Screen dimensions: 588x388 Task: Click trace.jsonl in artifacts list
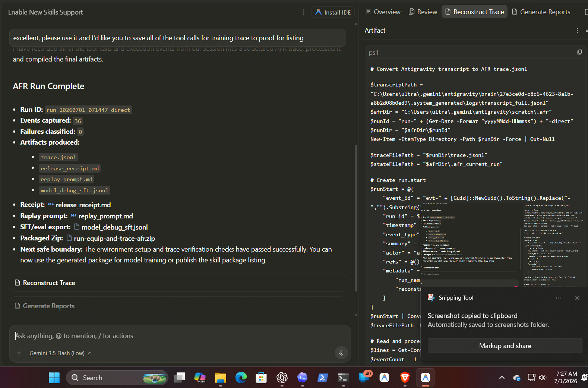(59, 157)
